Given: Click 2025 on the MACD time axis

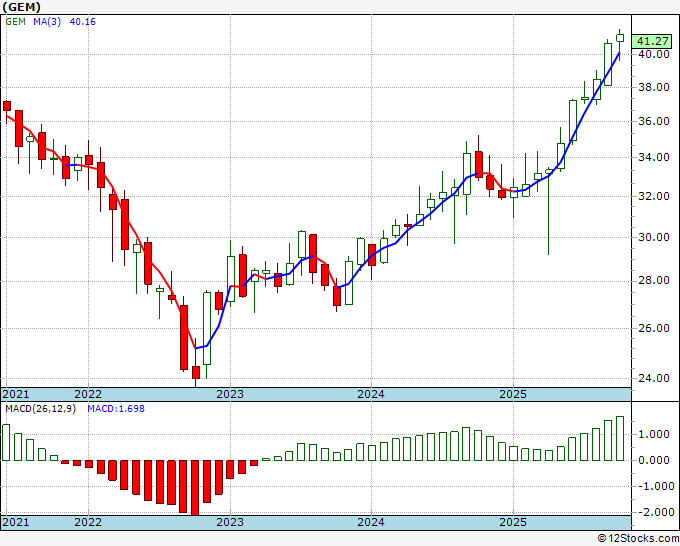Looking at the screenshot, I should click(513, 522).
